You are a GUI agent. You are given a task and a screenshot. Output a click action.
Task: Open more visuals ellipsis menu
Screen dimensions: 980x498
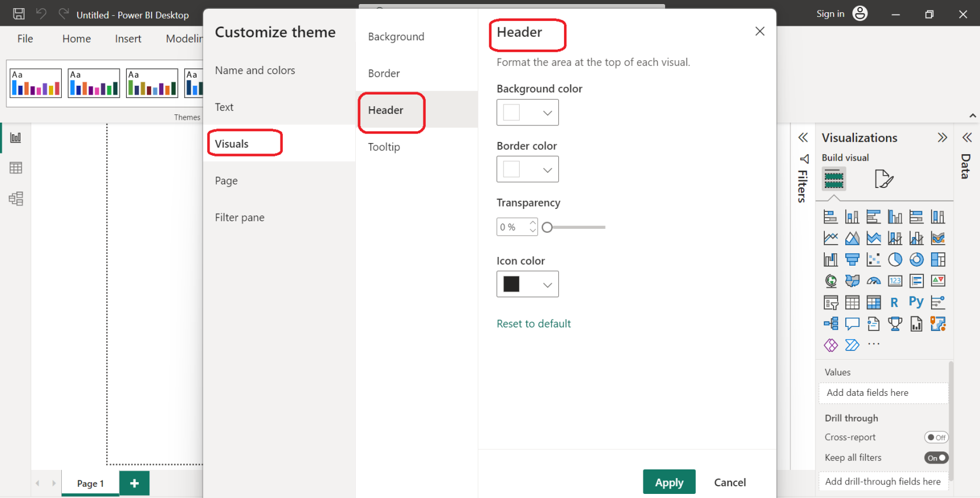coord(874,344)
